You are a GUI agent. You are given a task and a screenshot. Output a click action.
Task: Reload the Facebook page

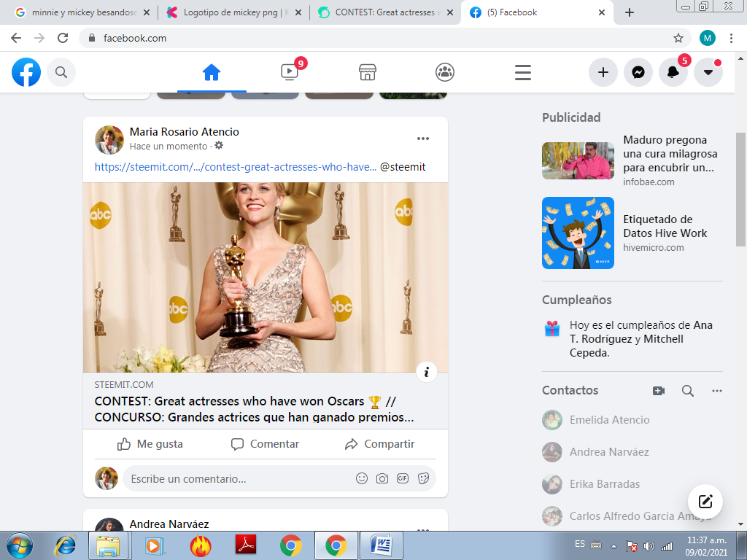(63, 38)
